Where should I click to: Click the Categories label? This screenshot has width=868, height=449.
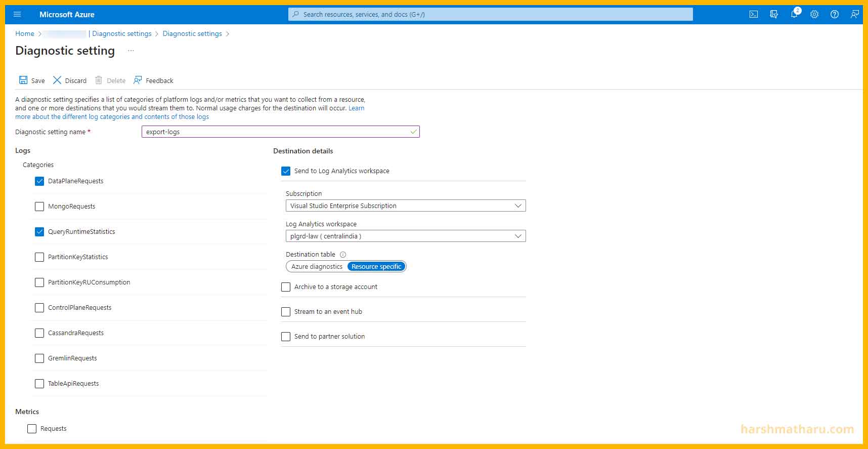tap(38, 165)
